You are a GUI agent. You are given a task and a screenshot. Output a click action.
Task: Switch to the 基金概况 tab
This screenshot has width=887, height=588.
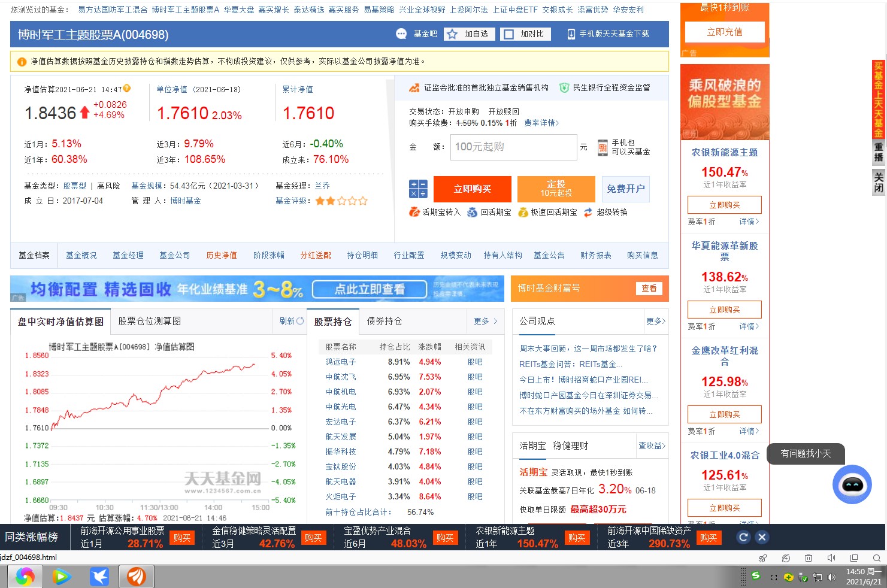tap(81, 255)
